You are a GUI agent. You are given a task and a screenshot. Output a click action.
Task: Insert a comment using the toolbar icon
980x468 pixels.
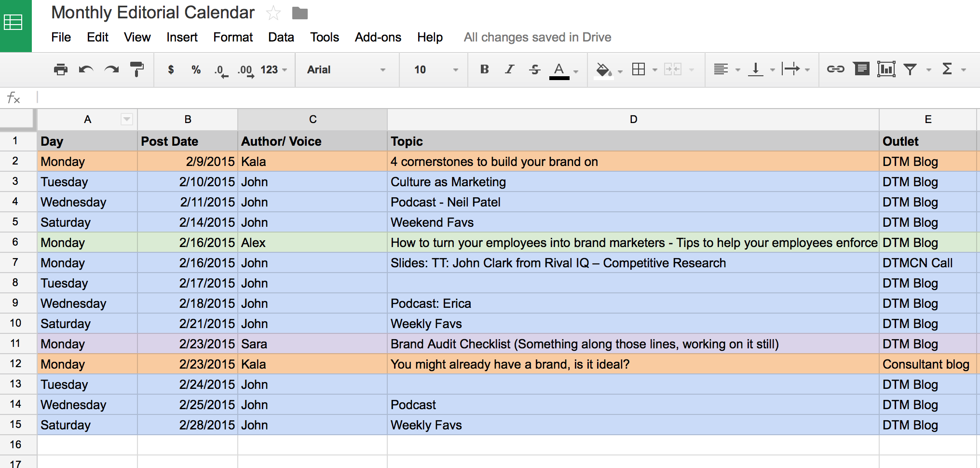(861, 69)
